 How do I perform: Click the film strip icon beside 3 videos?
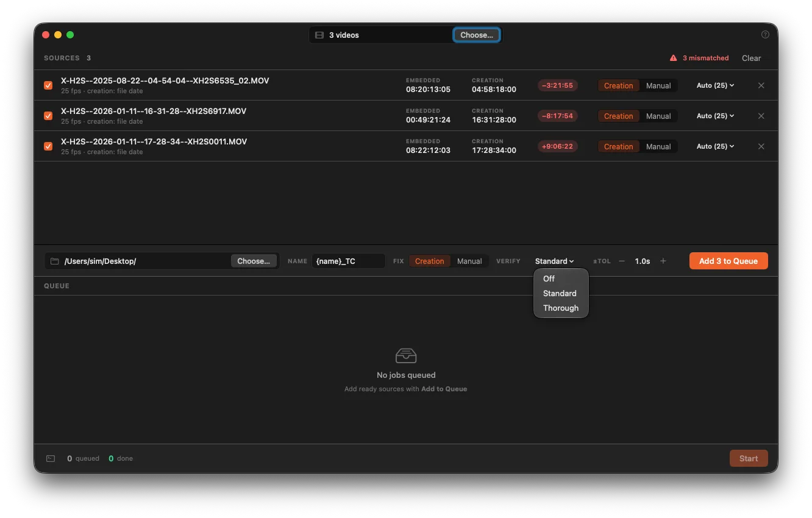coord(319,35)
